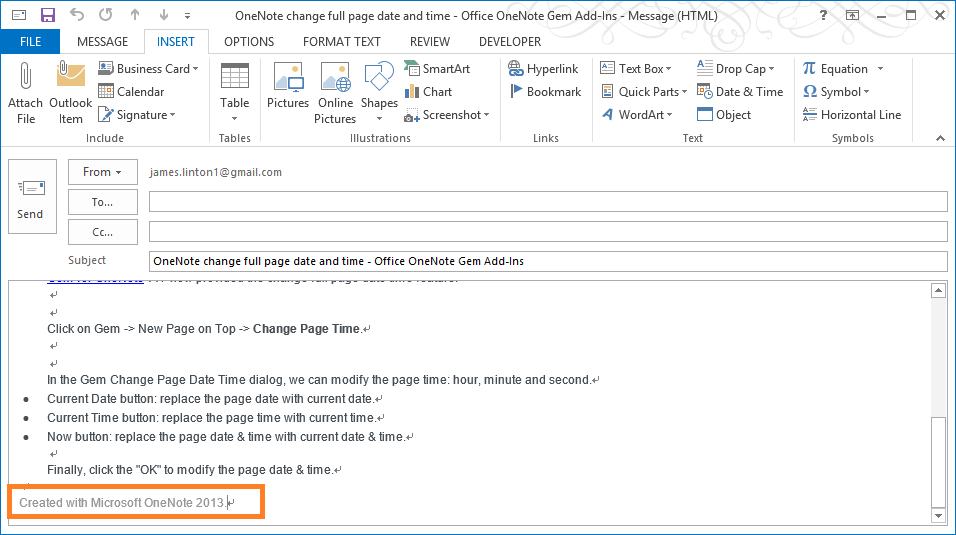956x535 pixels.
Task: Open the WordArt gallery
Action: tap(637, 115)
